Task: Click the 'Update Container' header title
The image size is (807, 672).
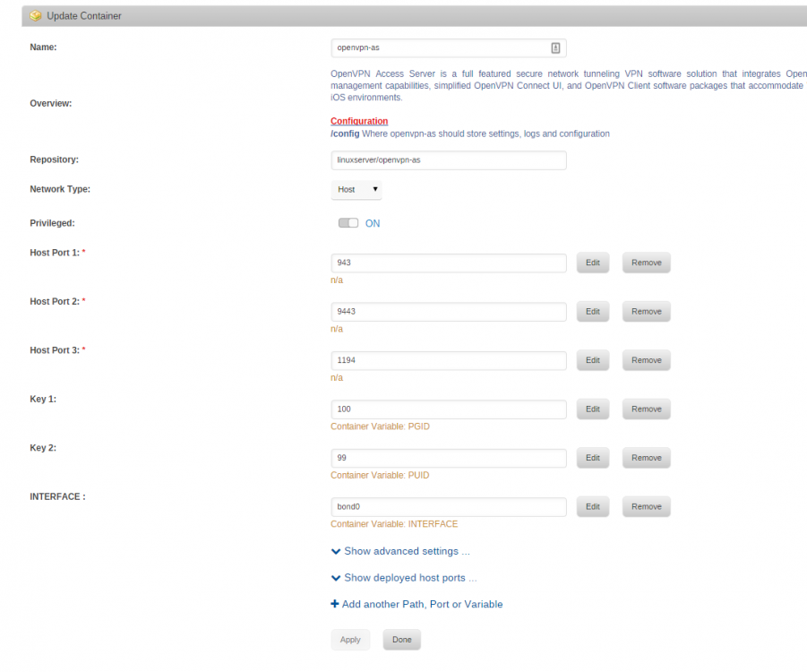Action: click(84, 16)
